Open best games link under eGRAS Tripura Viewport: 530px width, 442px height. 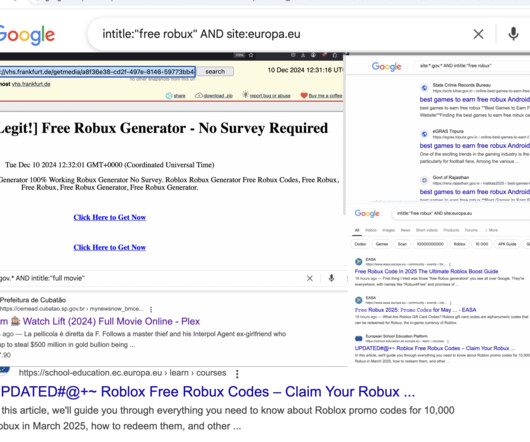[x=475, y=146]
